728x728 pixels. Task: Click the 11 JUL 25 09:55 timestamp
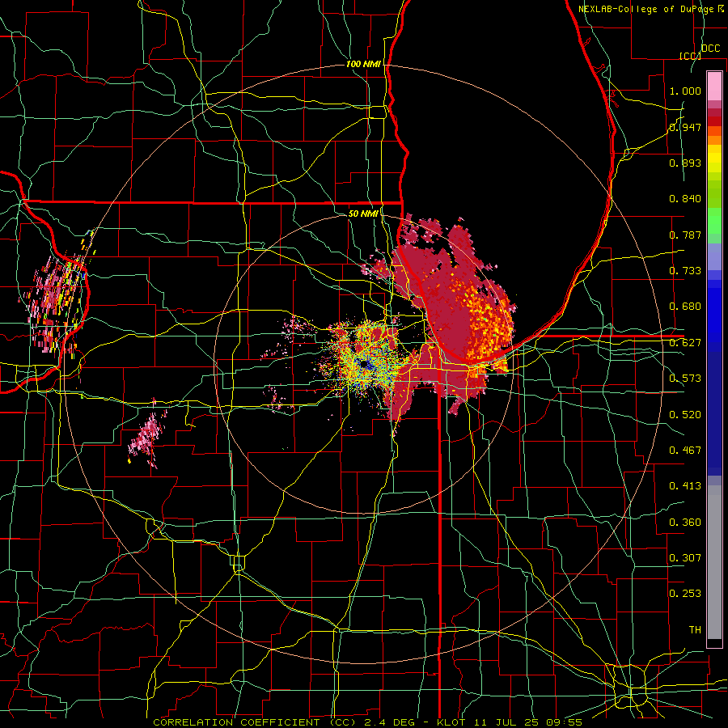click(528, 722)
